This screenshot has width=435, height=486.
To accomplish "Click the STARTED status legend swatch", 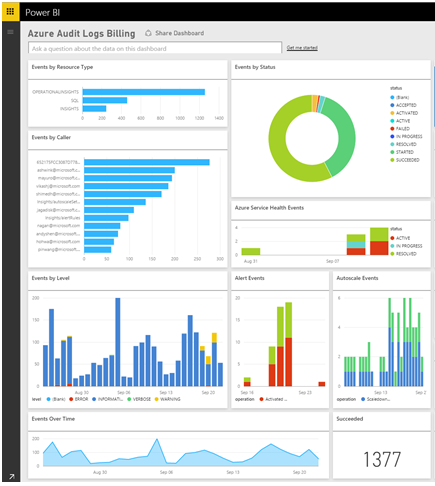I will point(392,152).
